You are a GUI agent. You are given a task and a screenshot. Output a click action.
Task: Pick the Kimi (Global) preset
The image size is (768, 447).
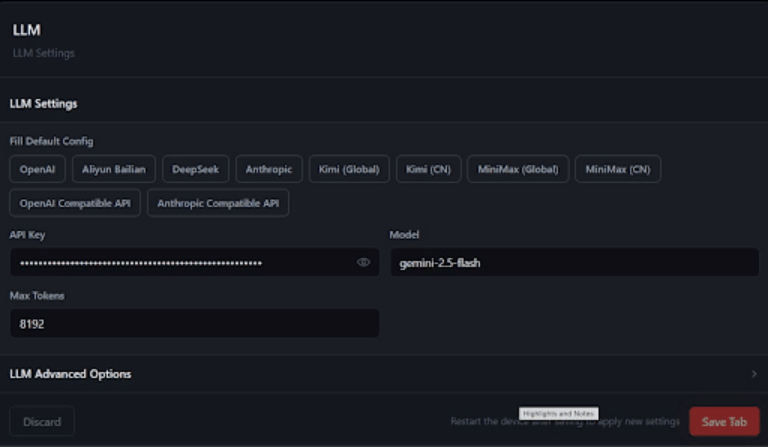[x=349, y=169]
